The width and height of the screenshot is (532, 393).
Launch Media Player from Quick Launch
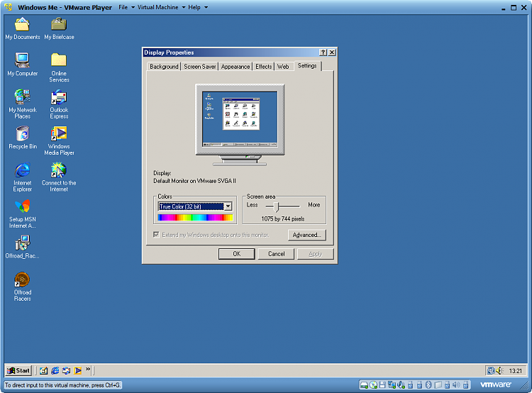pos(78,370)
